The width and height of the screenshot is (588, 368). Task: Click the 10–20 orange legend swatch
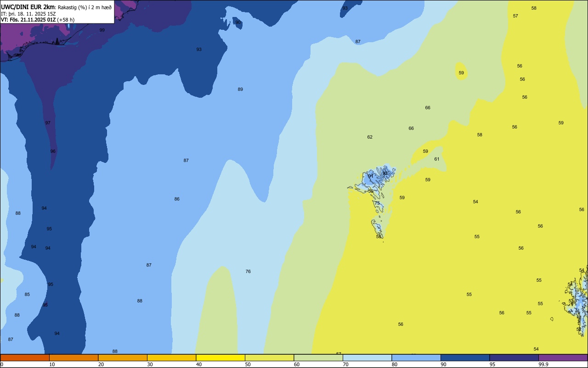pyautogui.click(x=73, y=357)
